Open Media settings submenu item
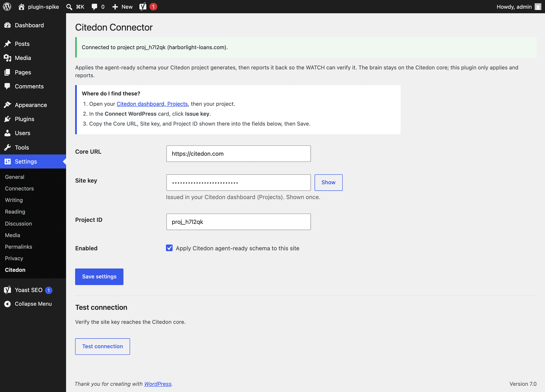The image size is (545, 392). point(13,235)
